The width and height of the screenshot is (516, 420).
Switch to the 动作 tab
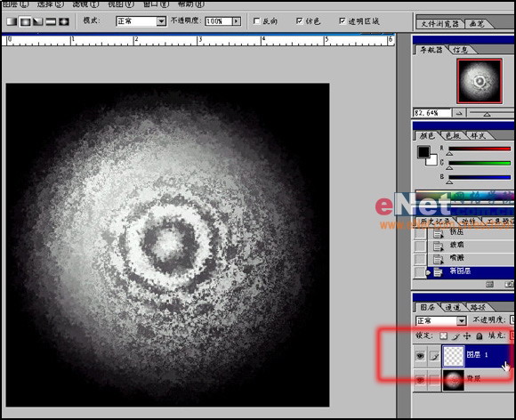(469, 221)
